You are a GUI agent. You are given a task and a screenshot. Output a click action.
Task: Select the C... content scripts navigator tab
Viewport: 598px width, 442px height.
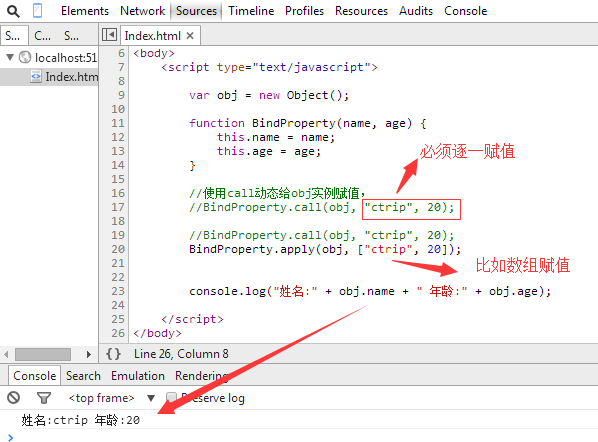pyautogui.click(x=42, y=36)
